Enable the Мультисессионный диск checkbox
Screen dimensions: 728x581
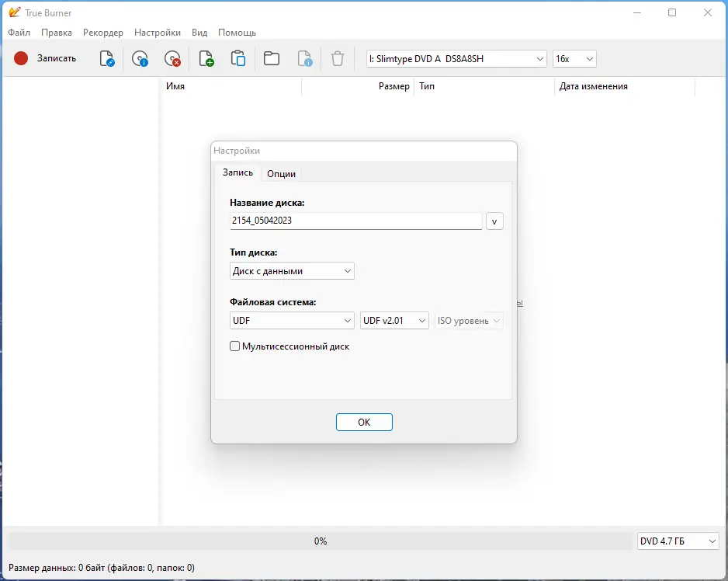[234, 346]
